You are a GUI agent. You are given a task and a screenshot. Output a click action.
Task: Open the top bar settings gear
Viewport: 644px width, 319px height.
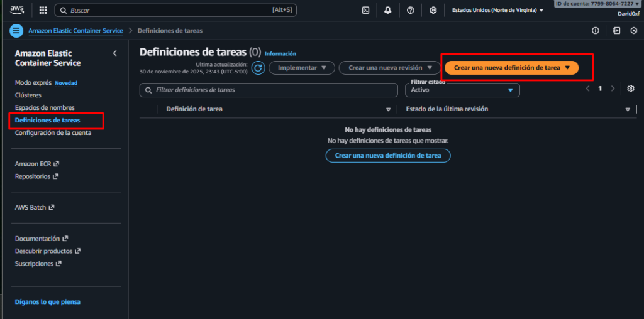click(433, 10)
